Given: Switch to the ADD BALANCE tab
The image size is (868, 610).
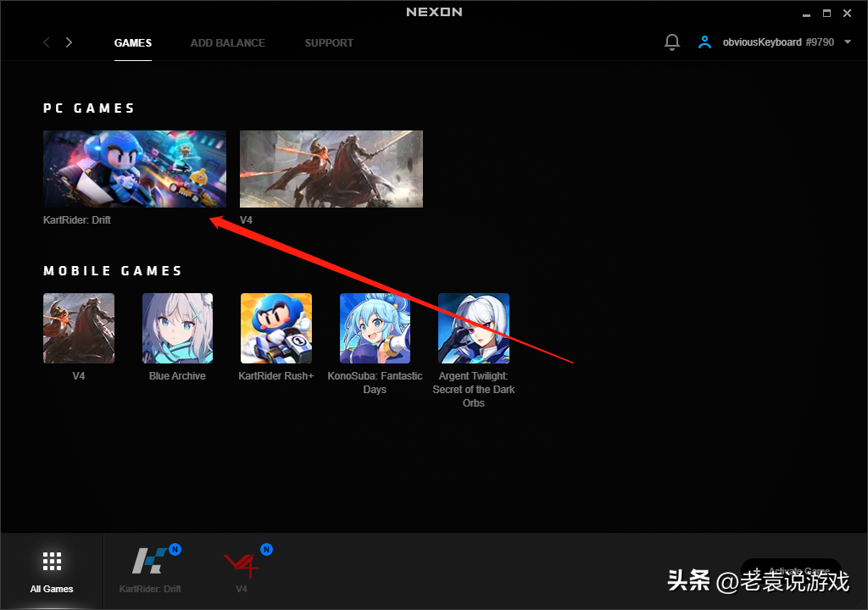Looking at the screenshot, I should coord(227,42).
